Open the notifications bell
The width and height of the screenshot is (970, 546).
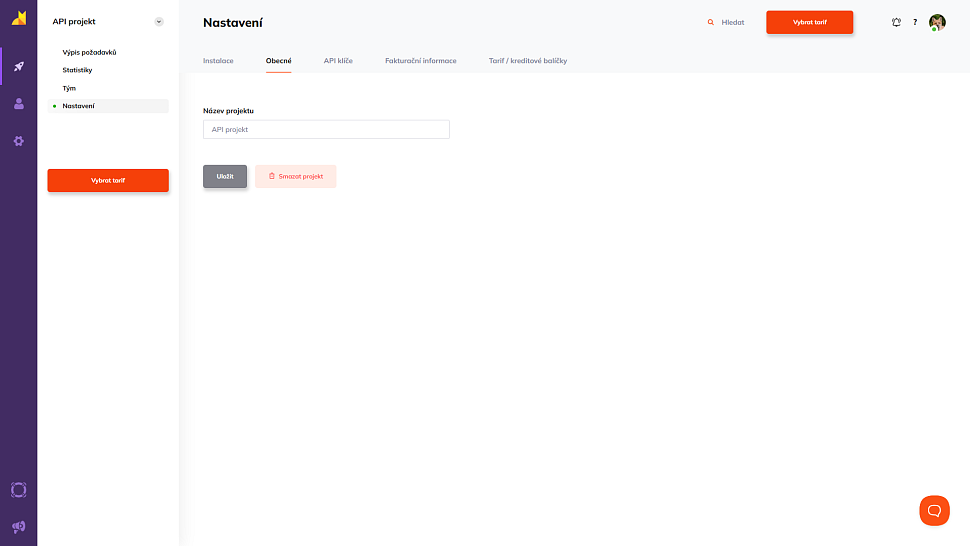tap(896, 22)
